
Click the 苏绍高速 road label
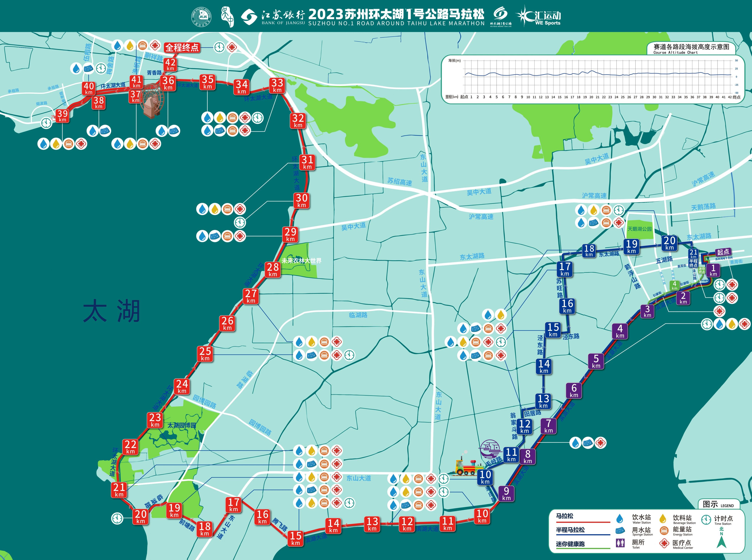point(400,182)
